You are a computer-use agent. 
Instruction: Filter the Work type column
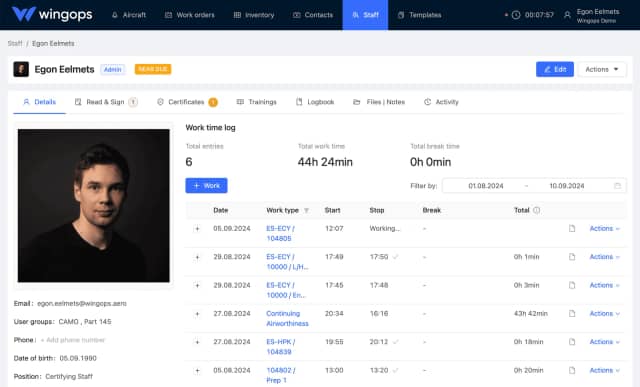click(x=306, y=211)
